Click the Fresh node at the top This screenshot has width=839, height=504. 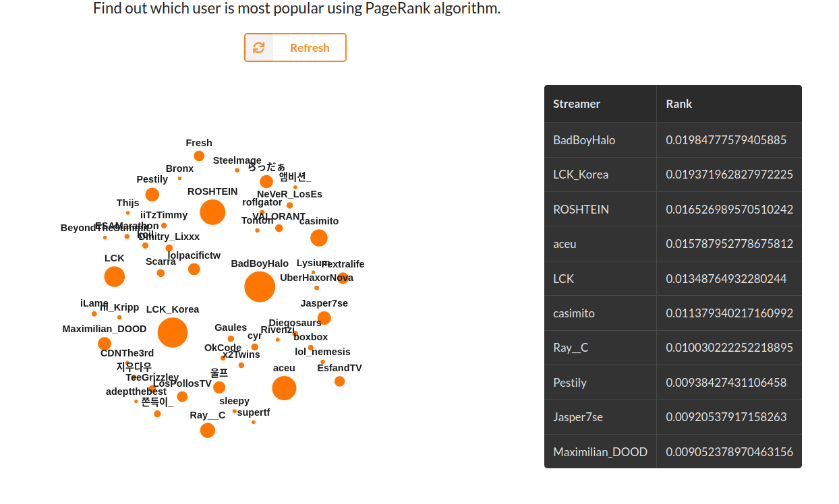(199, 155)
